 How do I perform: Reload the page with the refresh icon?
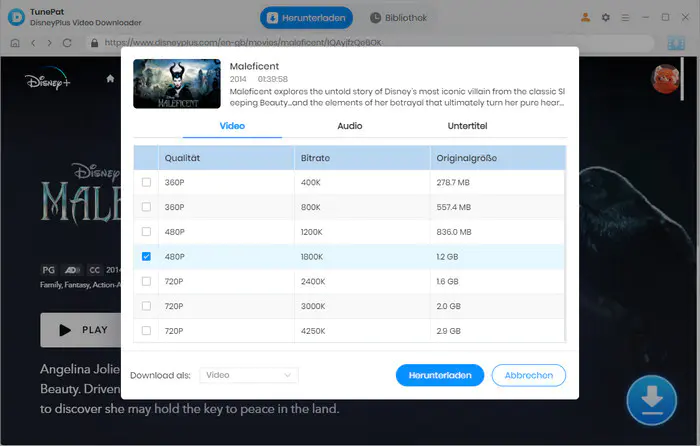tap(67, 43)
